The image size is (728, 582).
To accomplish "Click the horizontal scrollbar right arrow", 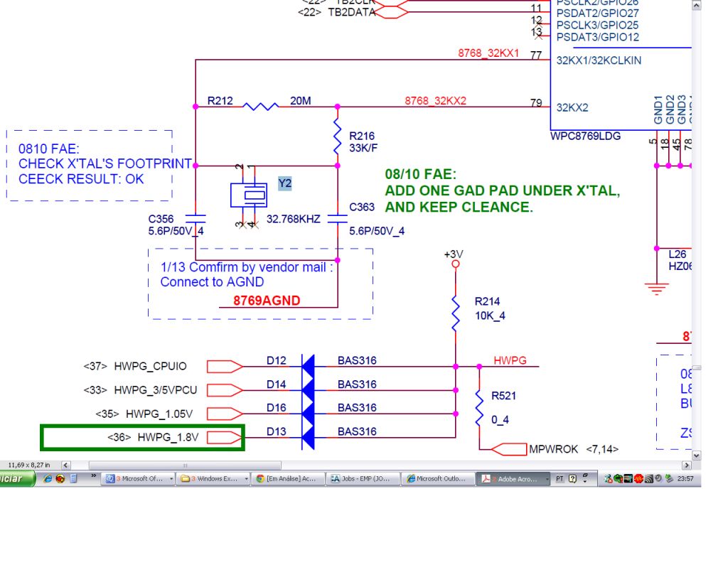I will tap(687, 465).
